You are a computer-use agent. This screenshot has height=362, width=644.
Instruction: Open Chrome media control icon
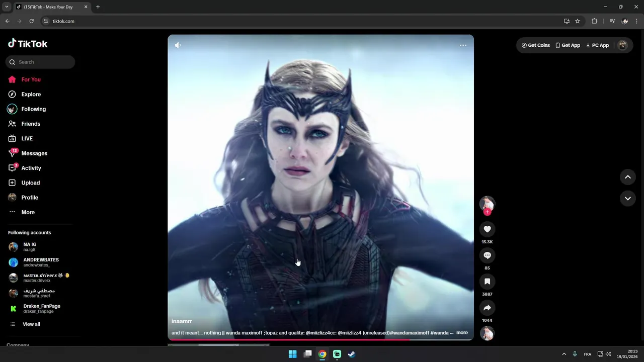(x=612, y=21)
